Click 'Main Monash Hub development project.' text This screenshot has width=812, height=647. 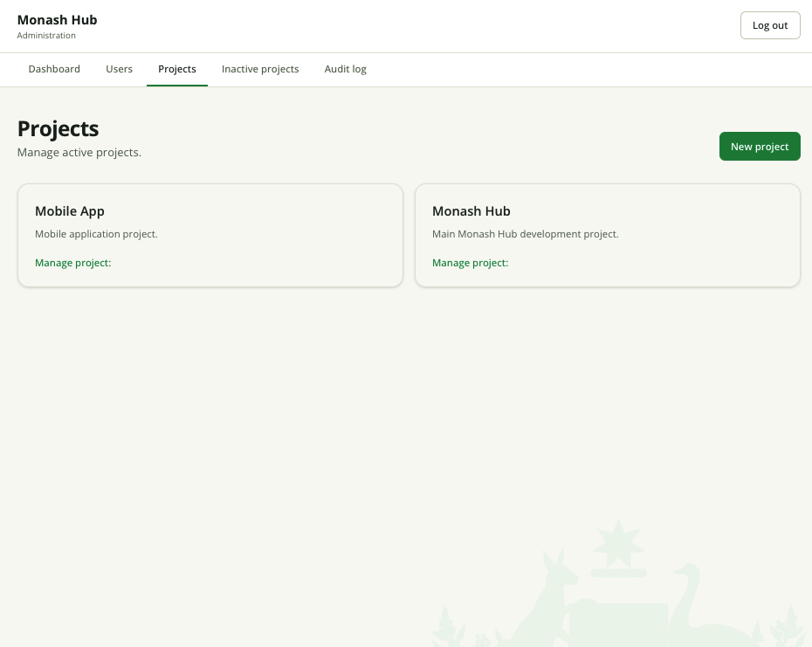pyautogui.click(x=525, y=234)
